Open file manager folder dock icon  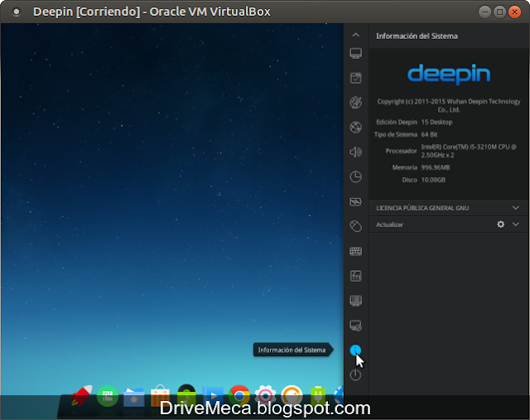(134, 397)
